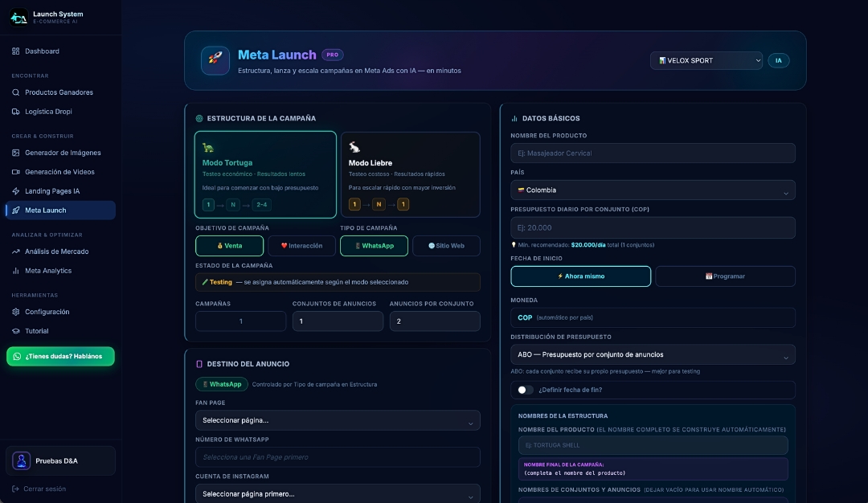Toggle the Definir fecha de fin switch
The width and height of the screenshot is (868, 503).
tap(526, 391)
